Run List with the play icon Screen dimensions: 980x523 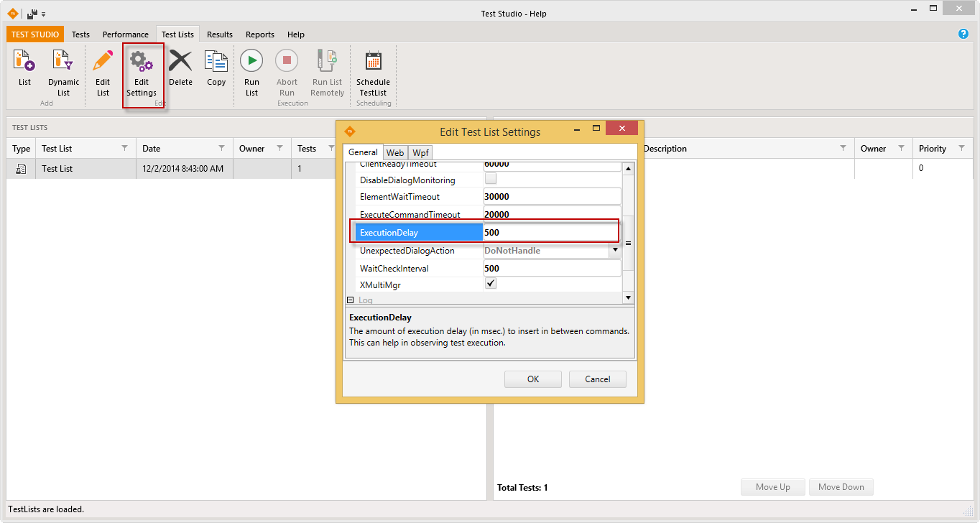coord(251,62)
